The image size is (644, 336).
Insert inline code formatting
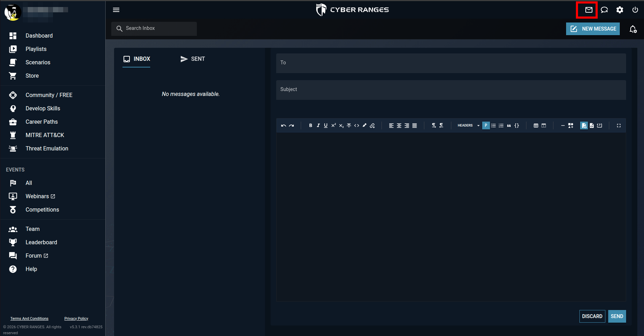[357, 125]
